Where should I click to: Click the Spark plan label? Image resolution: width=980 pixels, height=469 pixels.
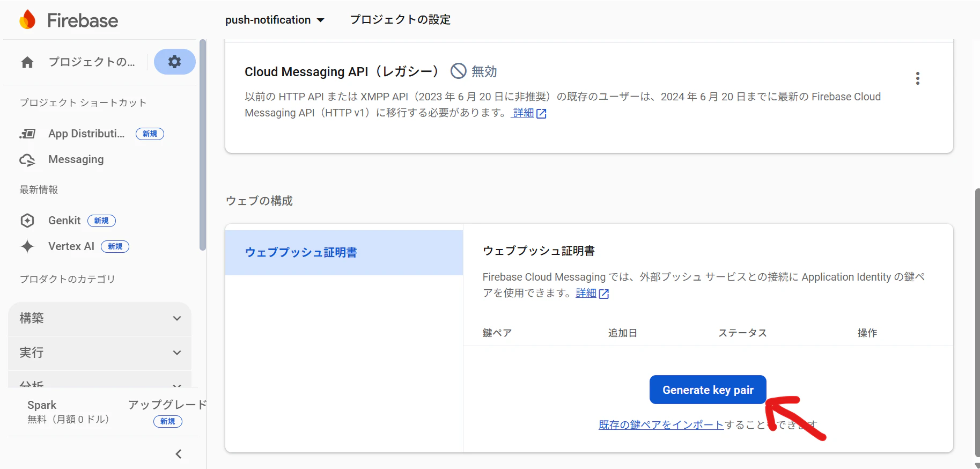[x=42, y=405]
